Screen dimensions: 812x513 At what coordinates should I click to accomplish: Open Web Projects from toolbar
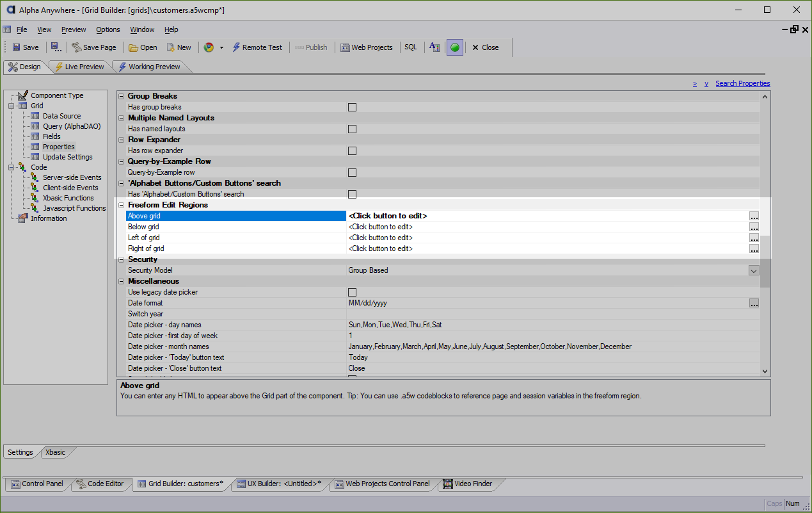366,47
